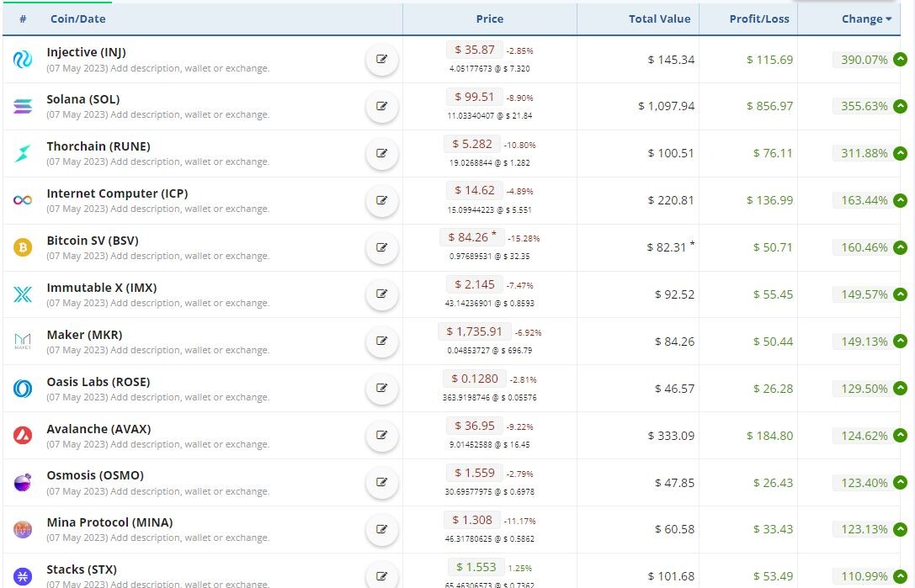915x588 pixels.
Task: Sort by Change column dropdown arrow
Action: pyautogui.click(x=889, y=19)
